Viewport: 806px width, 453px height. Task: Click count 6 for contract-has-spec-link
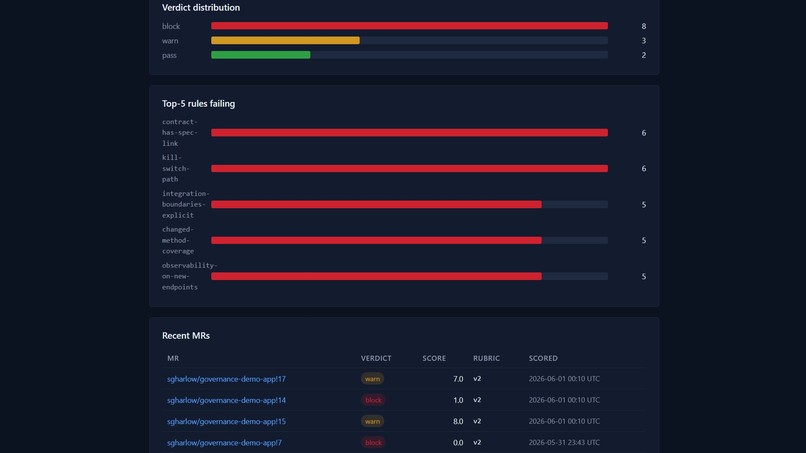coord(644,133)
